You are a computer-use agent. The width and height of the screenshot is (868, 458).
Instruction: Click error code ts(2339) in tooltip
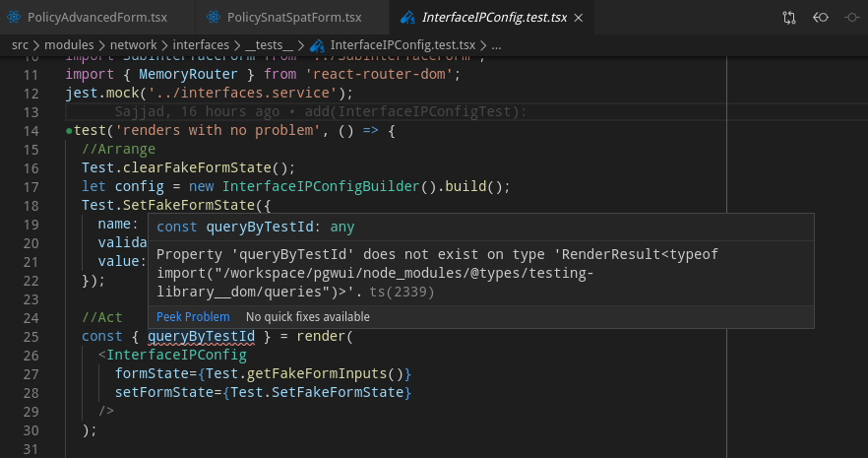point(402,292)
